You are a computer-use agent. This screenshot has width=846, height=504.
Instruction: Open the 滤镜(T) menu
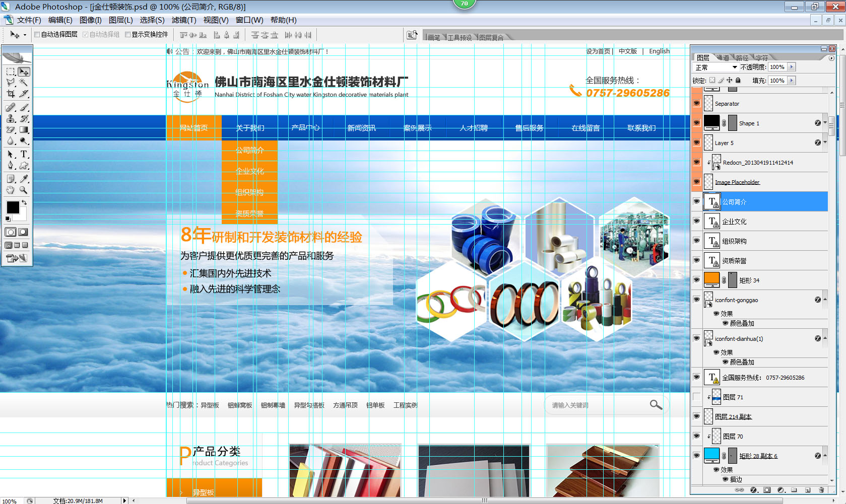tap(183, 20)
